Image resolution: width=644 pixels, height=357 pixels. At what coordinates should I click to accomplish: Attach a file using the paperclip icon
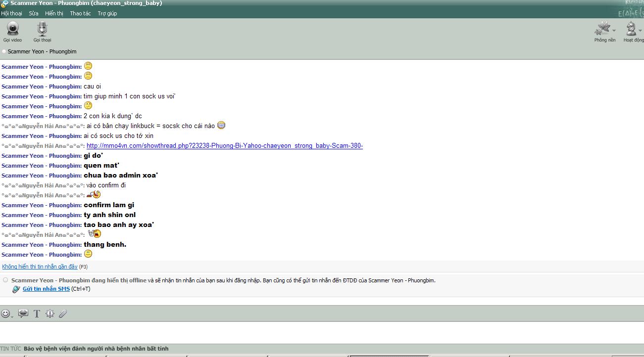(63, 313)
